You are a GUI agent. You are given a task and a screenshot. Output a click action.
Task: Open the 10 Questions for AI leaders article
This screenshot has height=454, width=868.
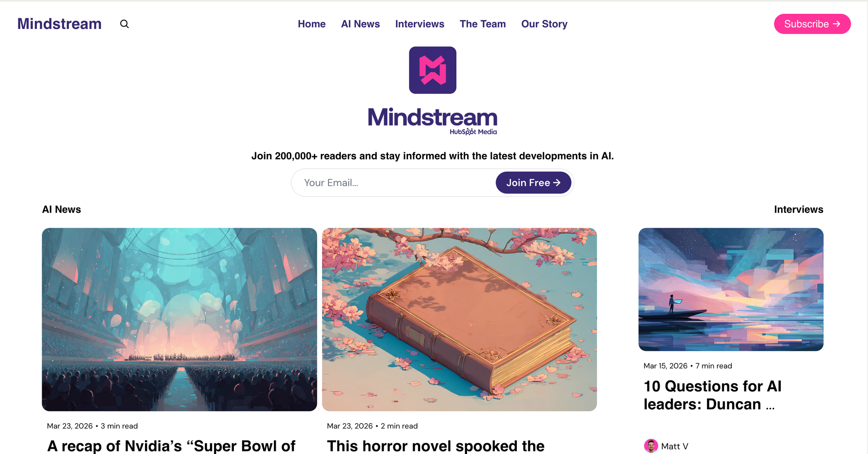712,395
